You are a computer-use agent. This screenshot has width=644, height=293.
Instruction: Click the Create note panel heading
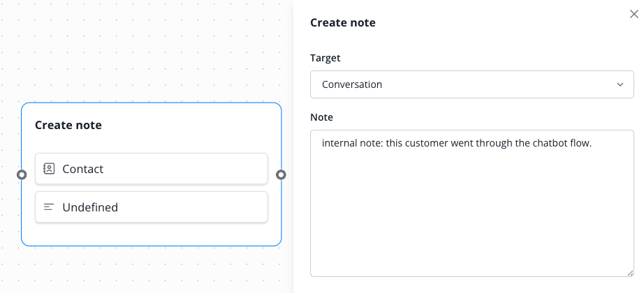click(x=343, y=23)
